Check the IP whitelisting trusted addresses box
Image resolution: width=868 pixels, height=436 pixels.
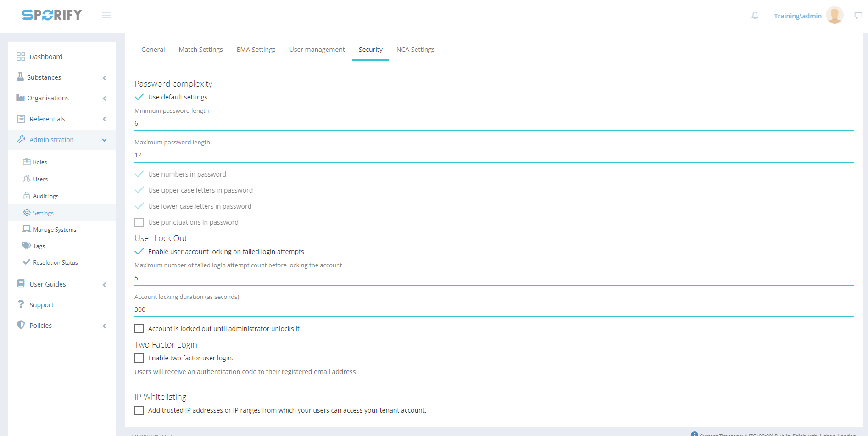tap(139, 410)
